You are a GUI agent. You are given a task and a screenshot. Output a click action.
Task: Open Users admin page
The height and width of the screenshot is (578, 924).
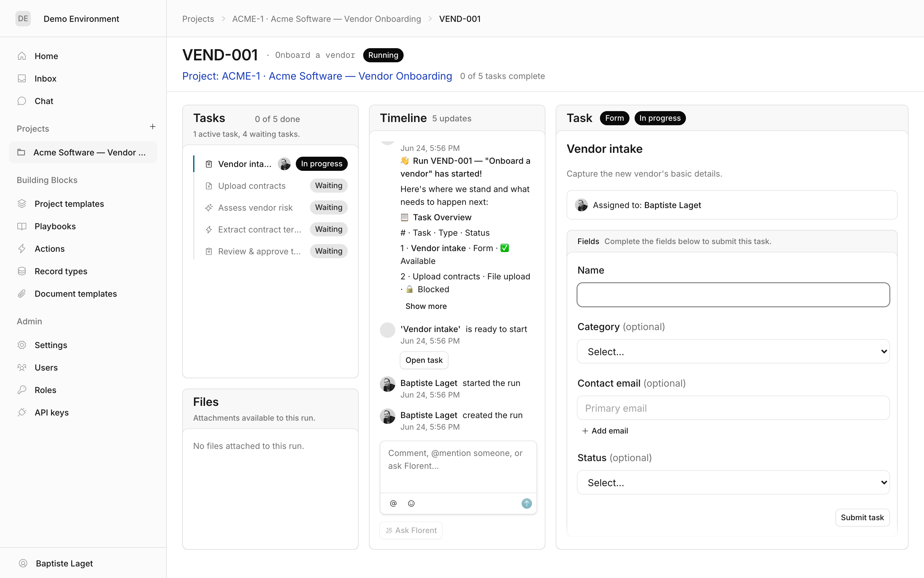click(x=83, y=367)
